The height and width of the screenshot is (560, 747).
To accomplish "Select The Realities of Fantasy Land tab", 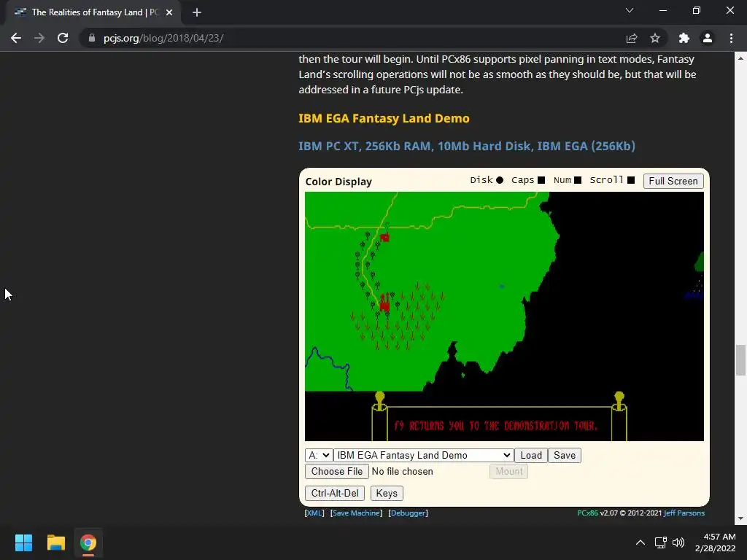I will (93, 12).
